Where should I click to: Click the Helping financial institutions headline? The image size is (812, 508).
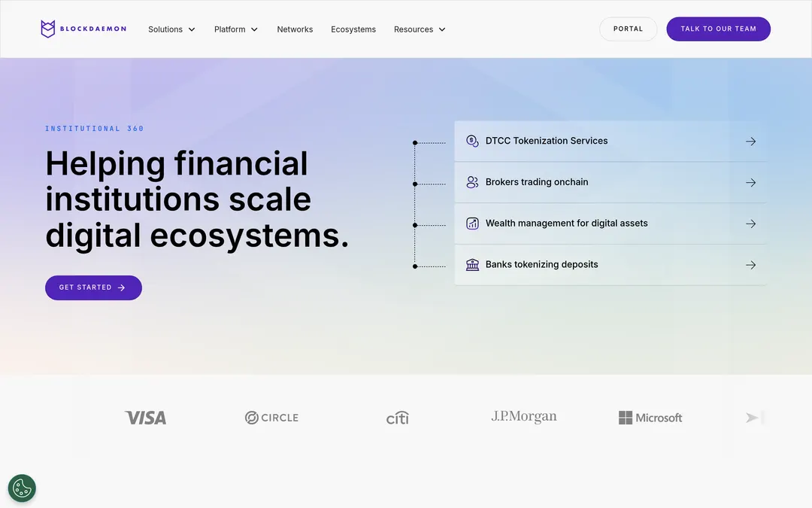(197, 199)
